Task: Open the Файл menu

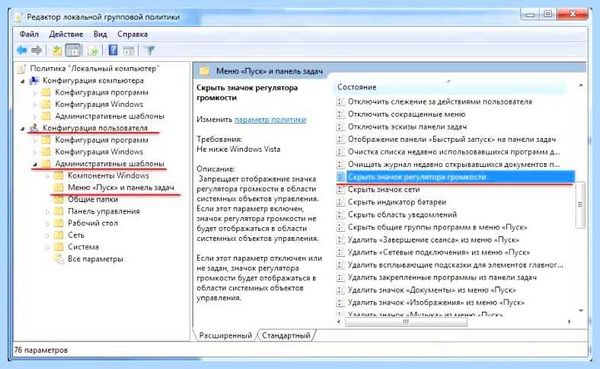Action: [x=29, y=34]
